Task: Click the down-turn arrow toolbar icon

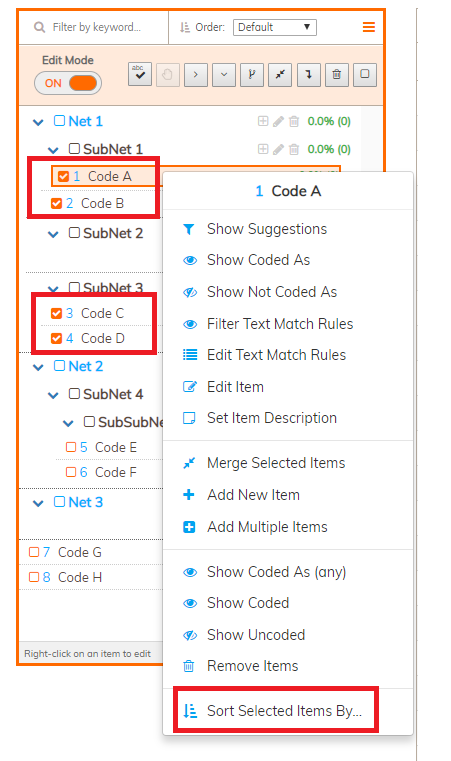Action: [x=308, y=74]
